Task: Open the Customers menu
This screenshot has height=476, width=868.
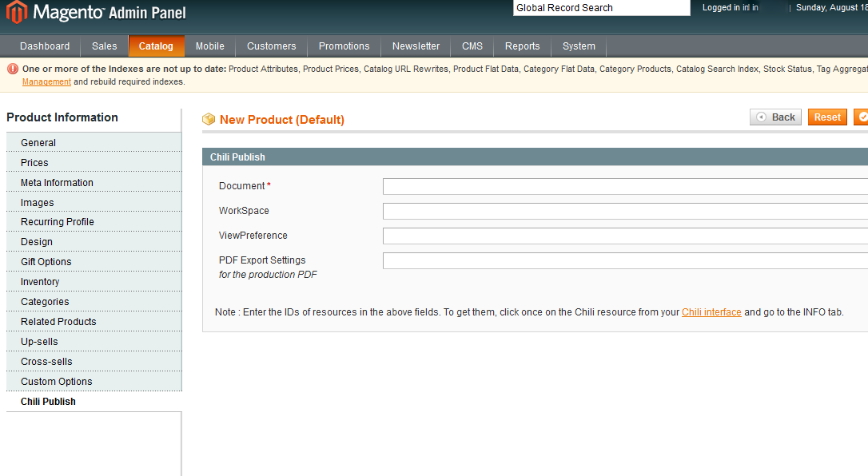Action: click(x=271, y=46)
